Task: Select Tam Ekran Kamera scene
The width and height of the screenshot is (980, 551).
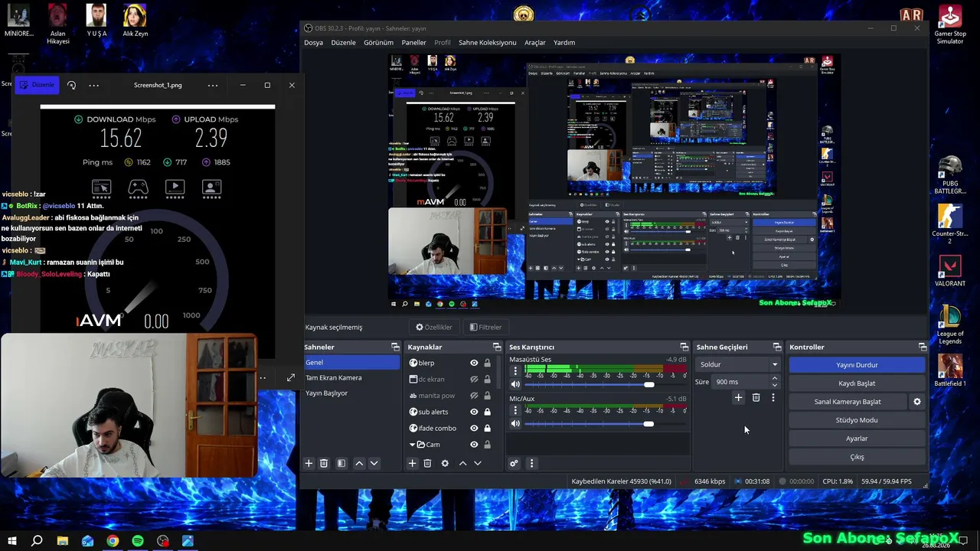Action: 351,378
